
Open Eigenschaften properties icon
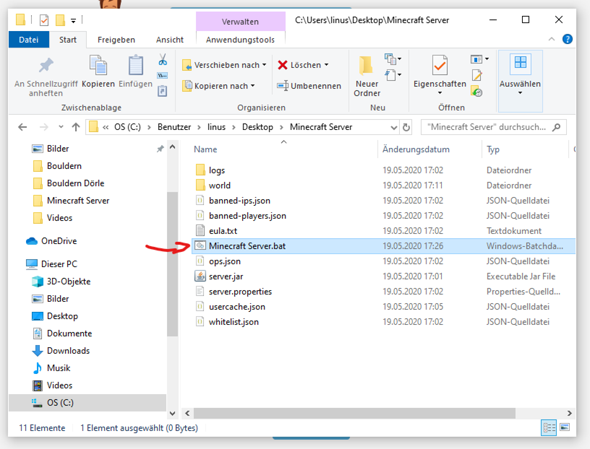[439, 66]
